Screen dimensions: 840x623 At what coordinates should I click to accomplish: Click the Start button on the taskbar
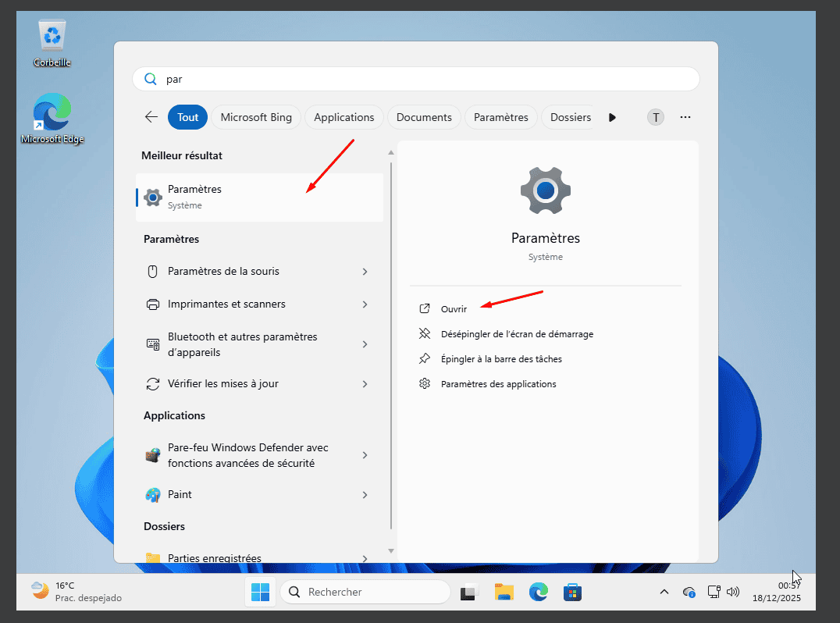(x=260, y=592)
